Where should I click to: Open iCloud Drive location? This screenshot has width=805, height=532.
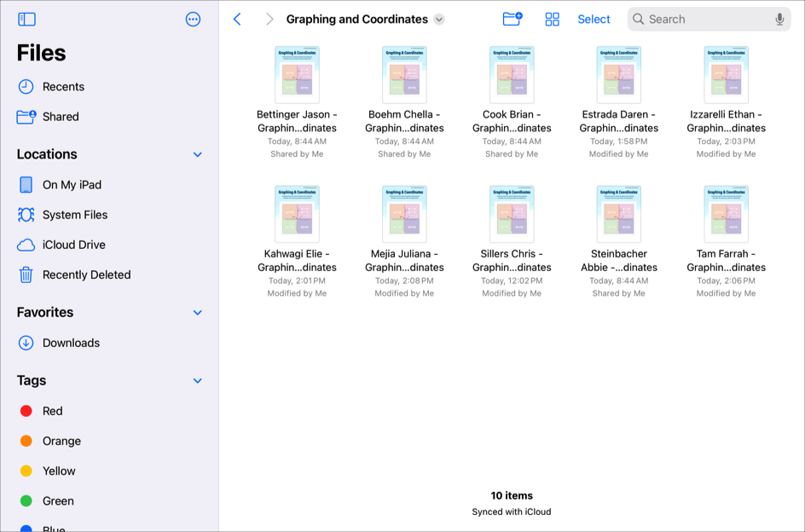click(73, 245)
